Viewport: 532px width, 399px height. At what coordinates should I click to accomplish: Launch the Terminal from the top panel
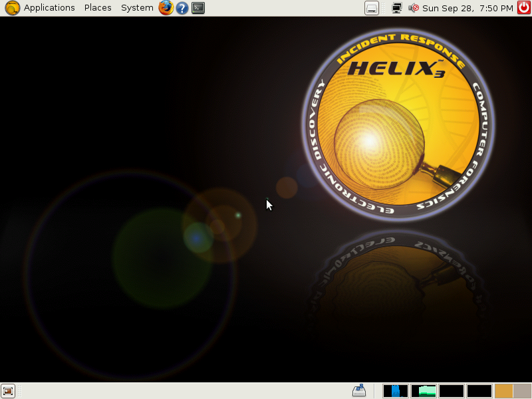[198, 8]
